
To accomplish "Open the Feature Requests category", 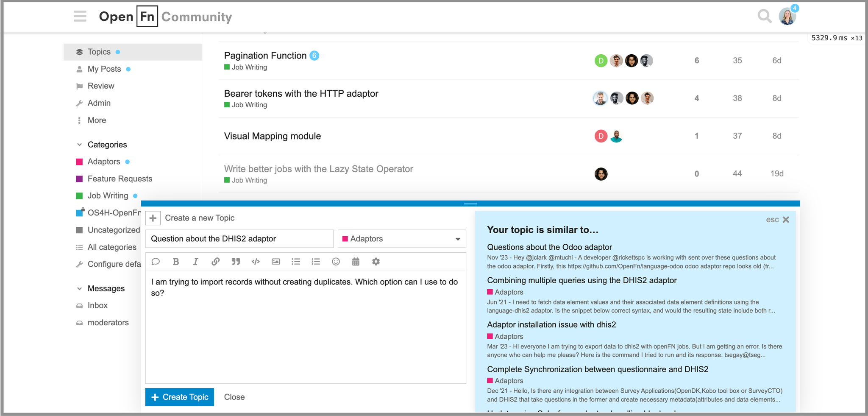I will tap(120, 179).
